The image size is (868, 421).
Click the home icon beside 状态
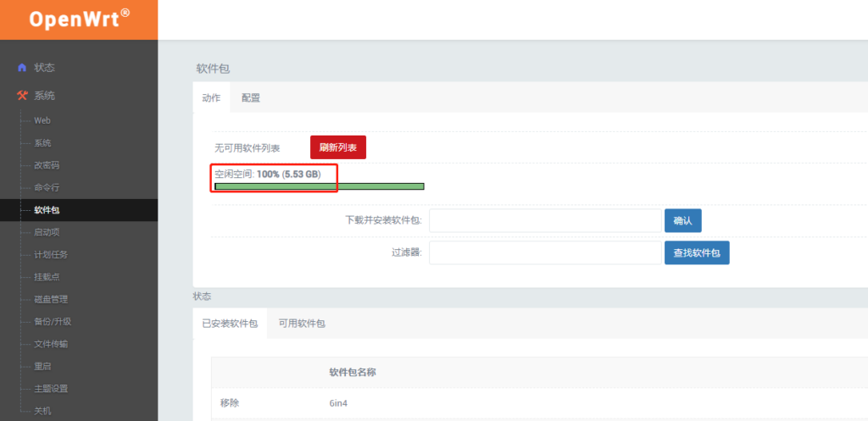click(22, 68)
